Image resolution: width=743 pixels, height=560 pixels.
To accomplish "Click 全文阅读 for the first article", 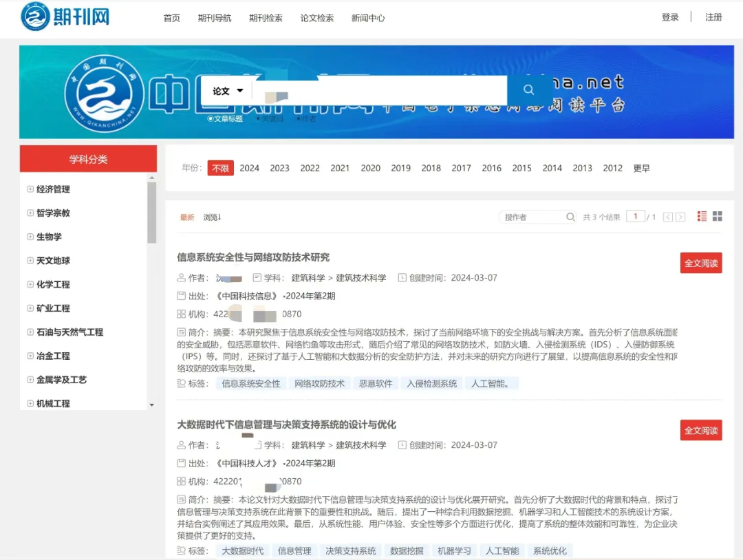I will [701, 263].
